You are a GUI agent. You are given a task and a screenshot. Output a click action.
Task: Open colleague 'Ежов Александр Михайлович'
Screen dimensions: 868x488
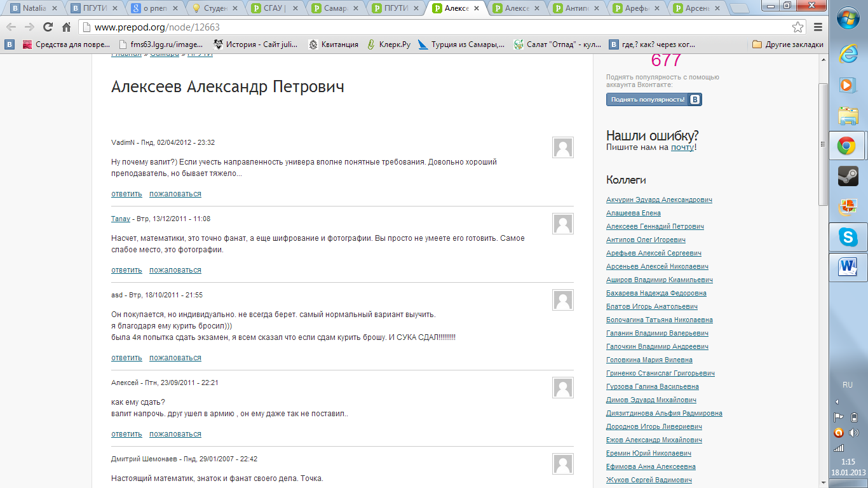click(x=654, y=440)
